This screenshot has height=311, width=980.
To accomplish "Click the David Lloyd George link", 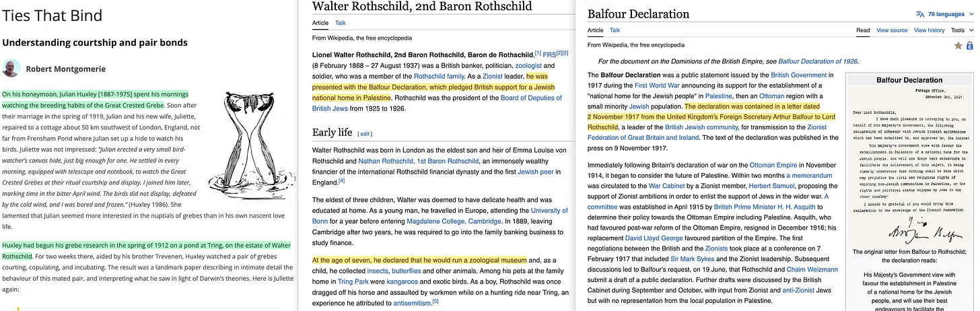I will coord(653,238).
